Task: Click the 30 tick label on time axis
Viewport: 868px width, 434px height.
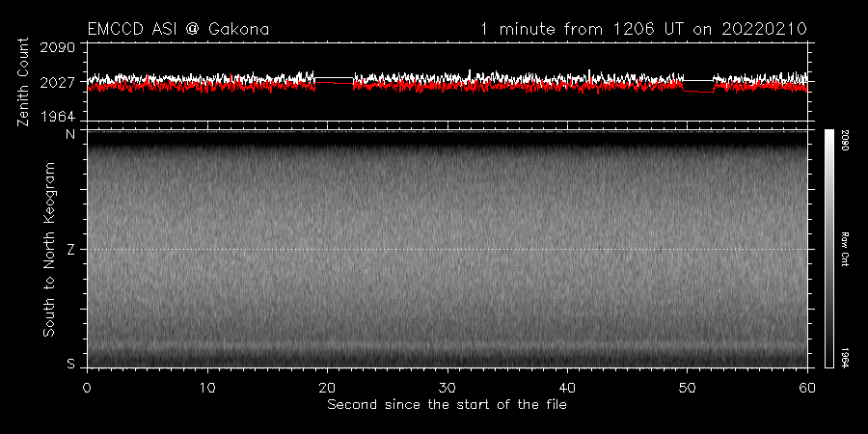Action: tap(448, 388)
